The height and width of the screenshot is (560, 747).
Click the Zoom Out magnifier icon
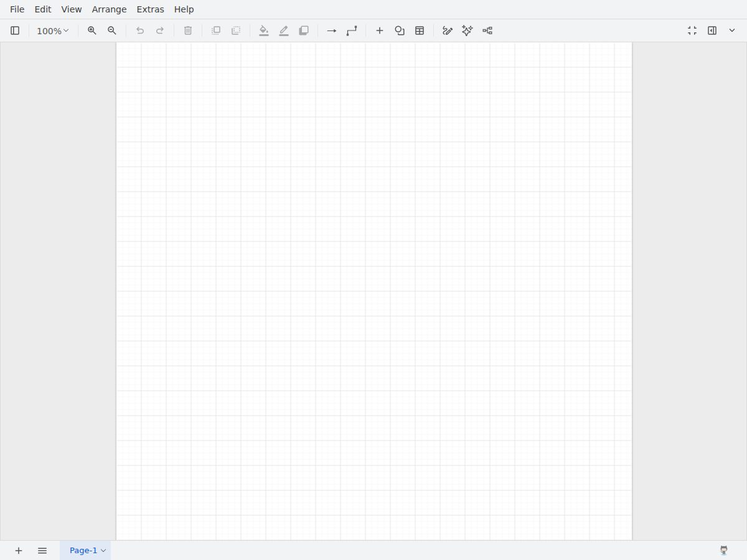[x=112, y=30]
